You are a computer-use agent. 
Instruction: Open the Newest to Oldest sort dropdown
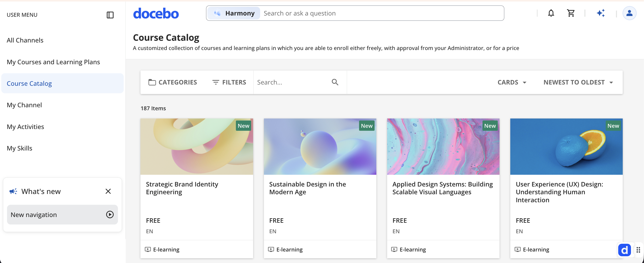tap(578, 82)
